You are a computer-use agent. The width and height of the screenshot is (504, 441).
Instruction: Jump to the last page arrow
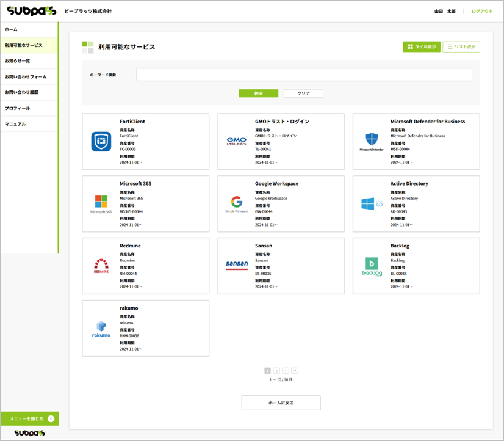click(x=295, y=371)
